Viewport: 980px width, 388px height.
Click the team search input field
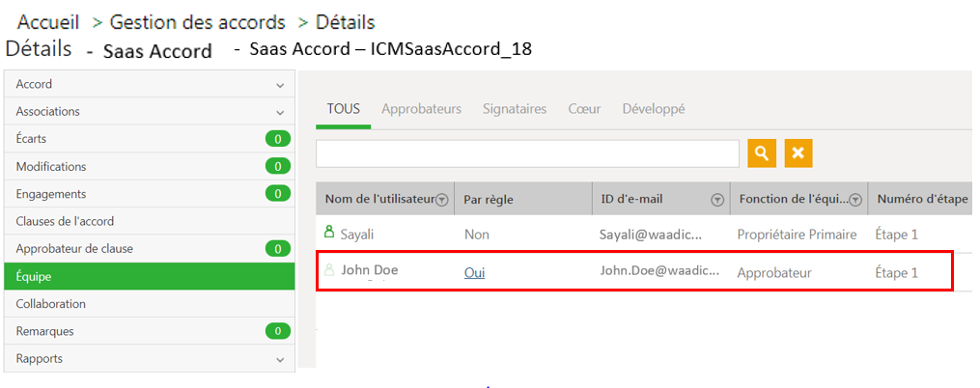tap(527, 153)
